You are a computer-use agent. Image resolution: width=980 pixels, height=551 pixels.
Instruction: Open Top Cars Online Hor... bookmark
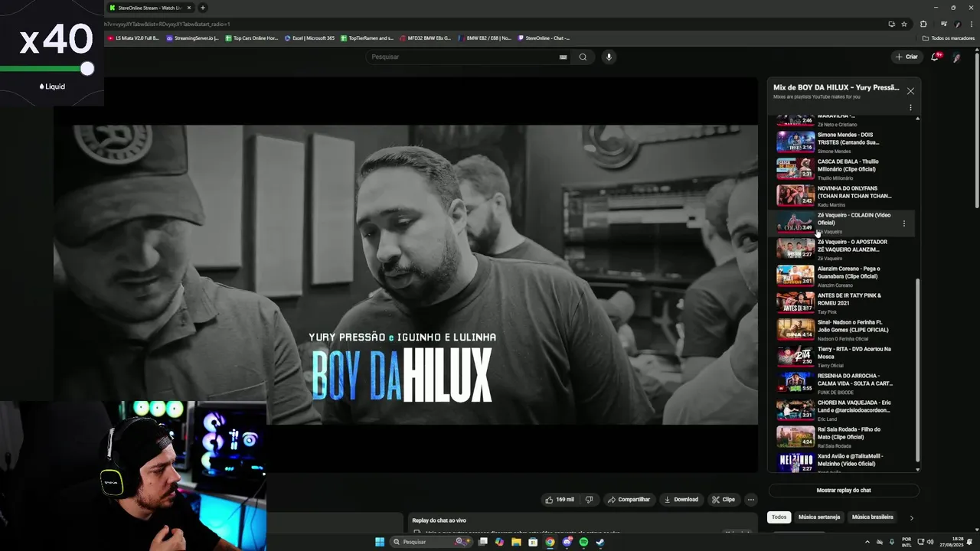[x=252, y=37]
